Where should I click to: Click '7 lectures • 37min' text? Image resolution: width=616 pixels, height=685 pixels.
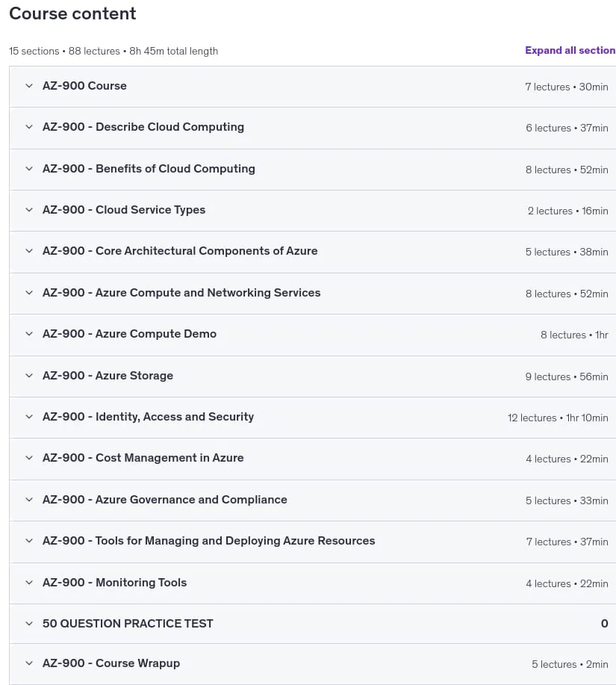click(x=567, y=542)
